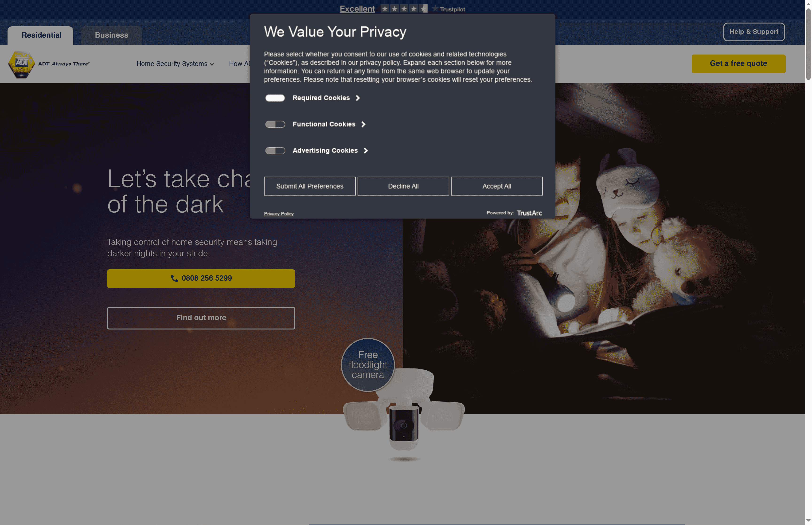This screenshot has width=812, height=525.
Task: Open the Privacy Policy link
Action: [279, 213]
